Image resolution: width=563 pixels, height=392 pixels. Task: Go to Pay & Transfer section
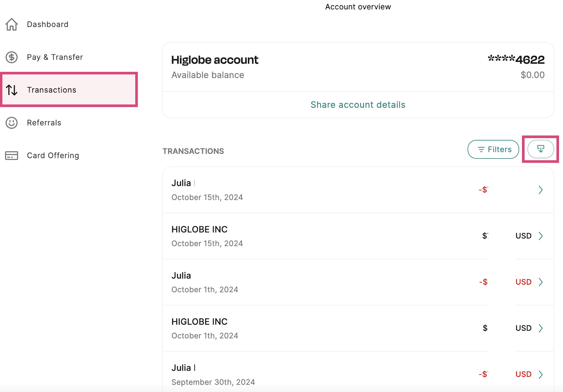click(55, 57)
